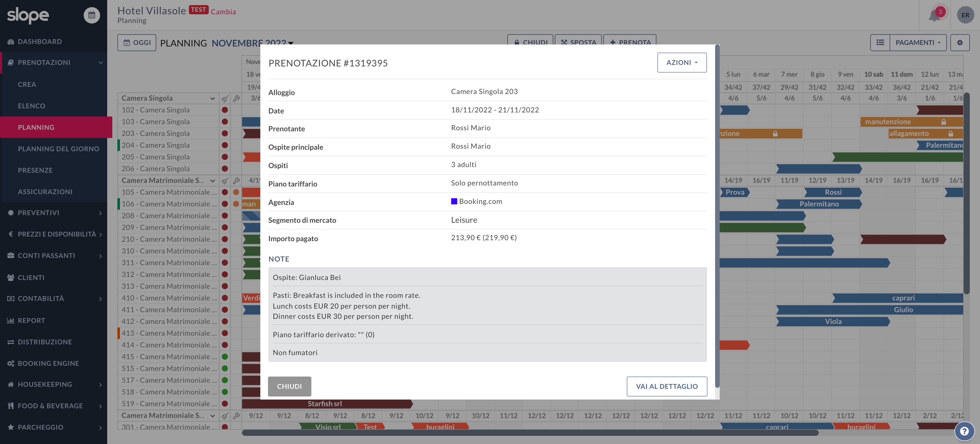980x444 pixels.
Task: Open the AZIONI dropdown in the booking modal
Action: pyautogui.click(x=682, y=62)
